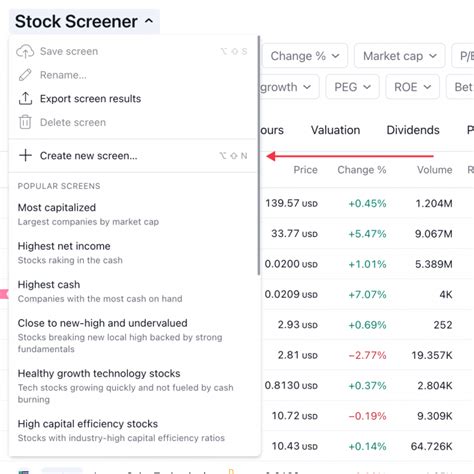Click the 33.77 USD price cell
The width and height of the screenshot is (474, 474).
click(x=294, y=234)
